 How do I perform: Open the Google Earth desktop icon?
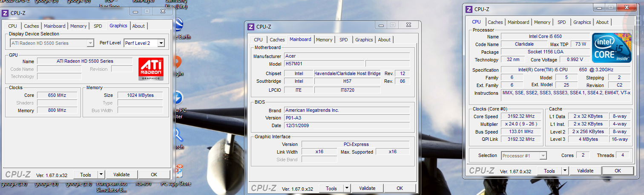(179, 25)
